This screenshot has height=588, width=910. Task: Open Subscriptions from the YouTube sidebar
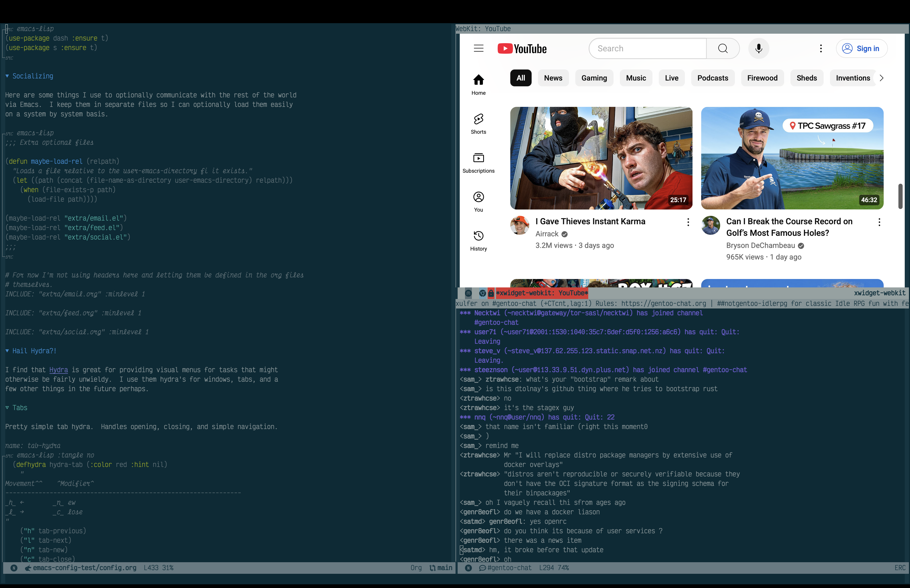pyautogui.click(x=478, y=162)
